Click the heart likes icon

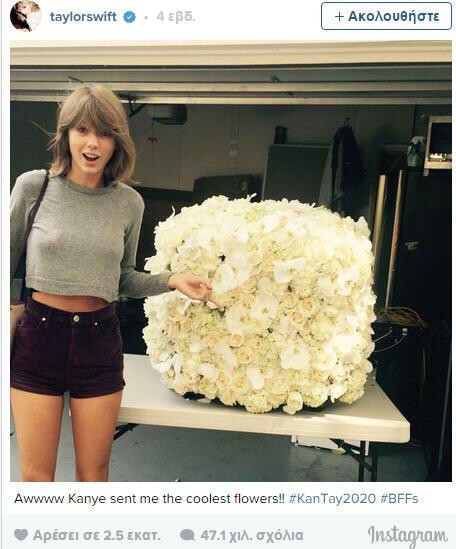click(21, 535)
